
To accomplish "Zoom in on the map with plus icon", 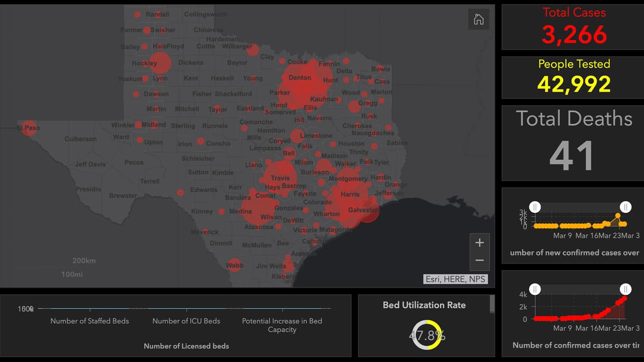I will coord(479,243).
